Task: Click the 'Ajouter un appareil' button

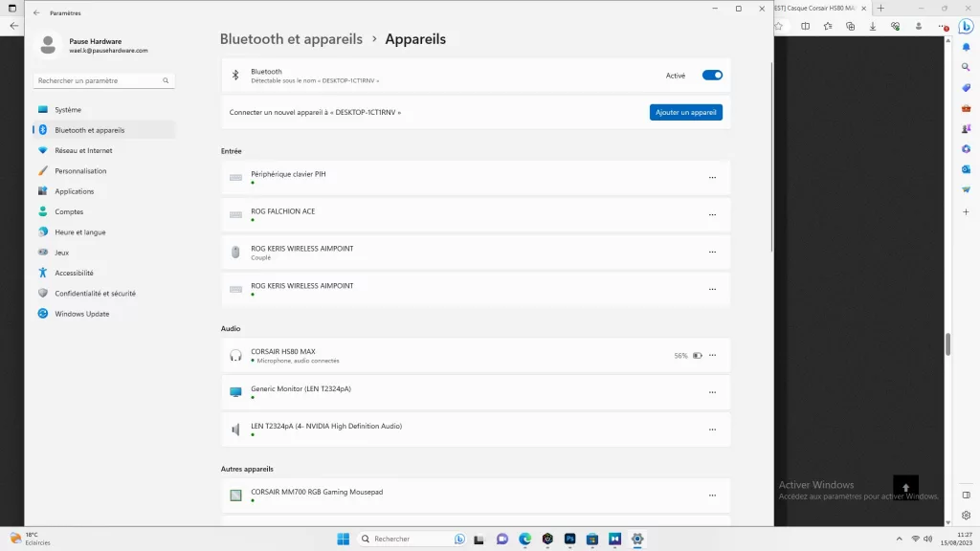Action: click(685, 113)
